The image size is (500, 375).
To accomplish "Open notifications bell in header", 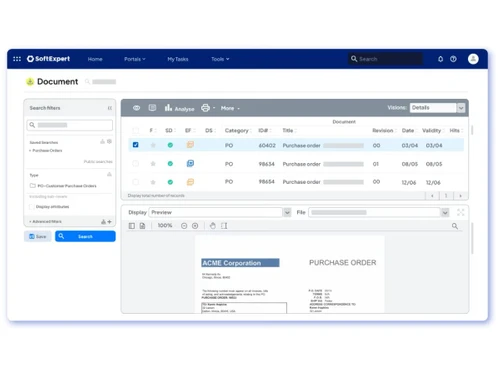I will click(x=440, y=59).
